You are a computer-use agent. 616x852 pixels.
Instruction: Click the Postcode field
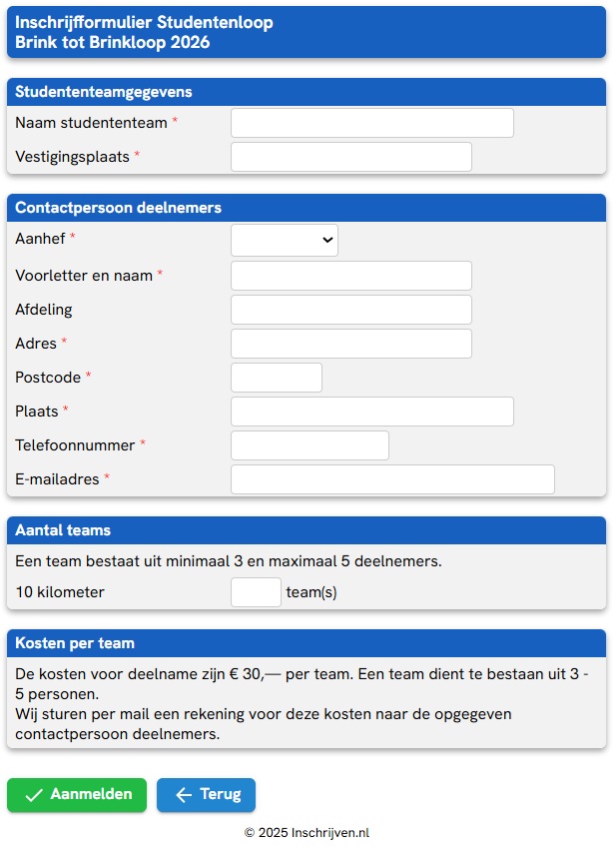[x=276, y=378]
